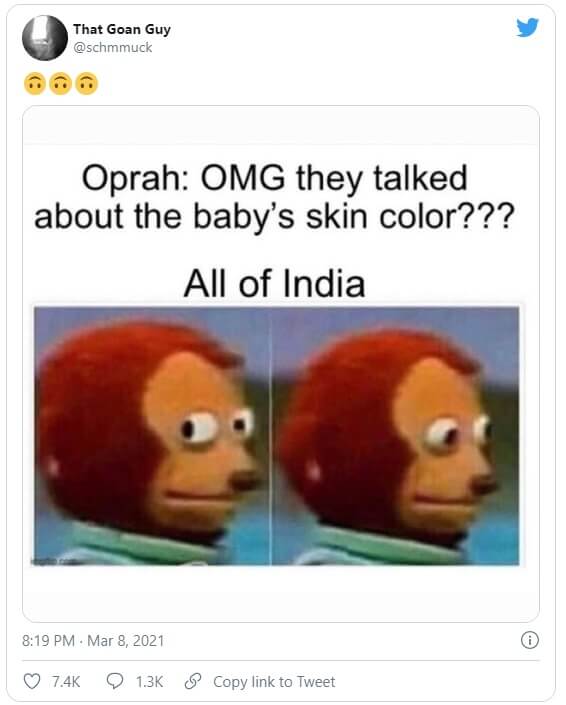Open the @schmmuck handle link

(112, 48)
